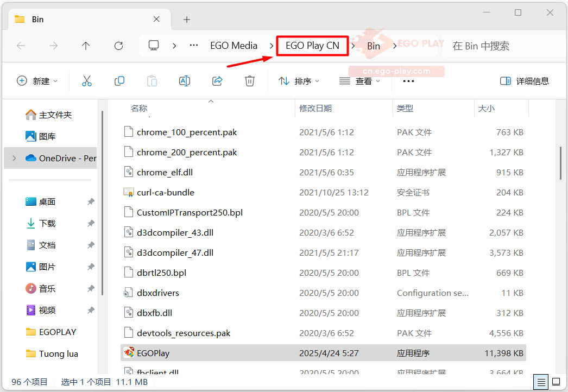
Task: Click the Copy icon in toolbar
Action: coord(119,81)
